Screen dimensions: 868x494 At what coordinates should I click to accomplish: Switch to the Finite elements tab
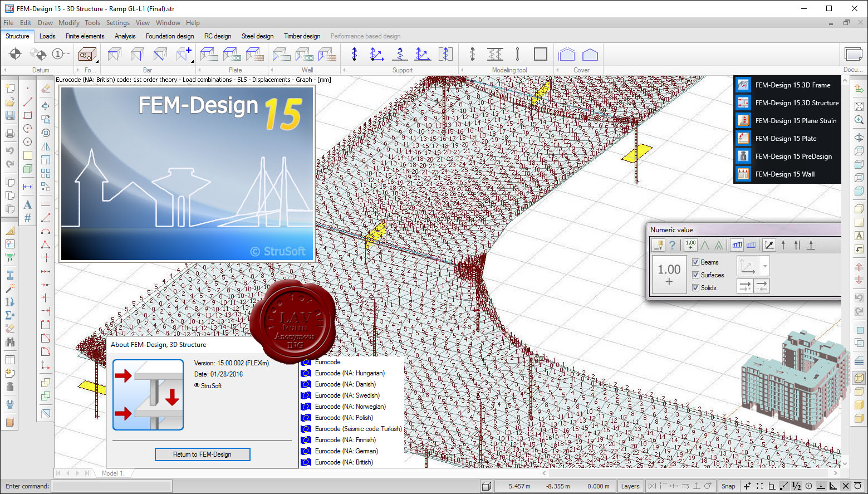[x=85, y=36]
